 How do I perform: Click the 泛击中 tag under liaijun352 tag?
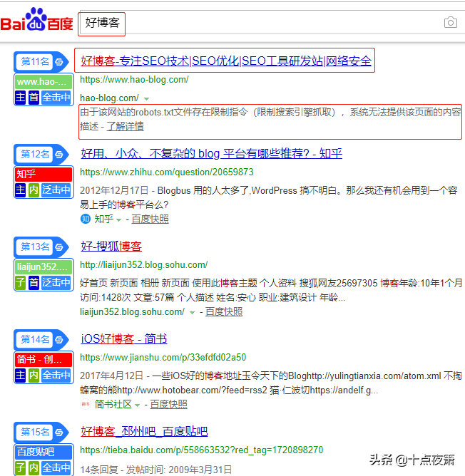[x=56, y=283]
